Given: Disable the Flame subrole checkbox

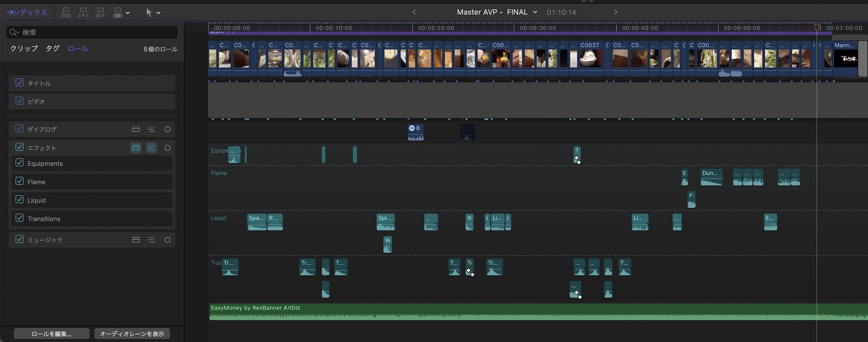Looking at the screenshot, I should 20,181.
